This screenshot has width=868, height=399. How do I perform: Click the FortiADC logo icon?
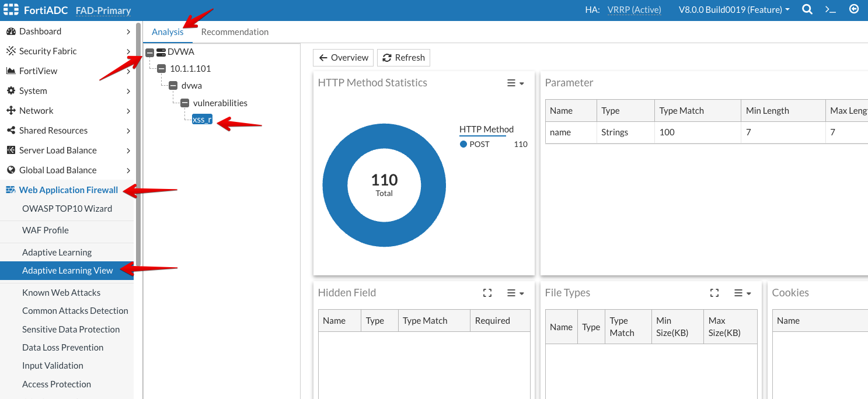tap(12, 10)
